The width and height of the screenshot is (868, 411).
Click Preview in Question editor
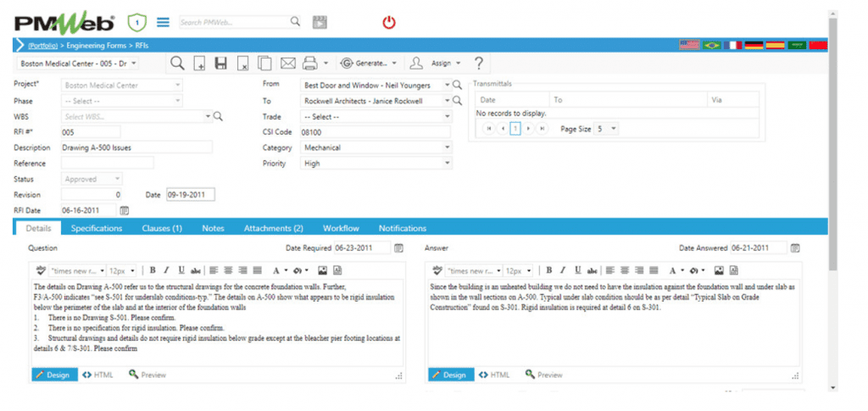click(147, 375)
